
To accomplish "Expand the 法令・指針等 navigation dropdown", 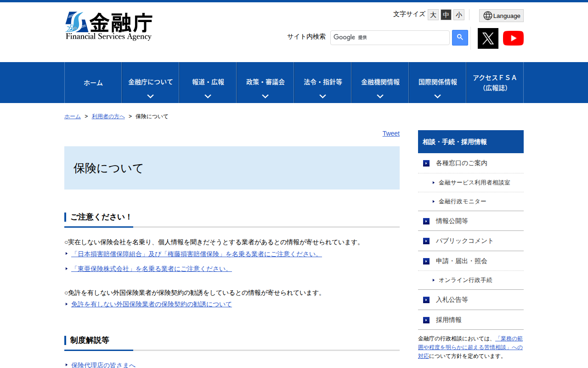I will (322, 83).
